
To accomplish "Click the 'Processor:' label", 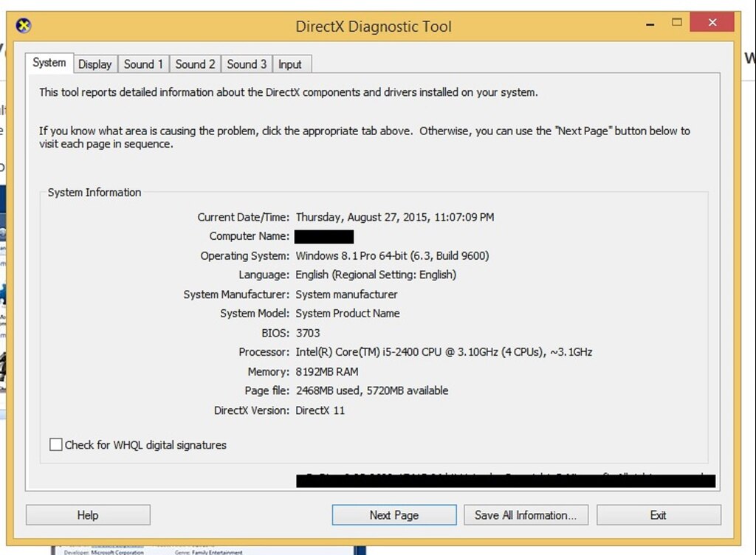I will tap(264, 352).
